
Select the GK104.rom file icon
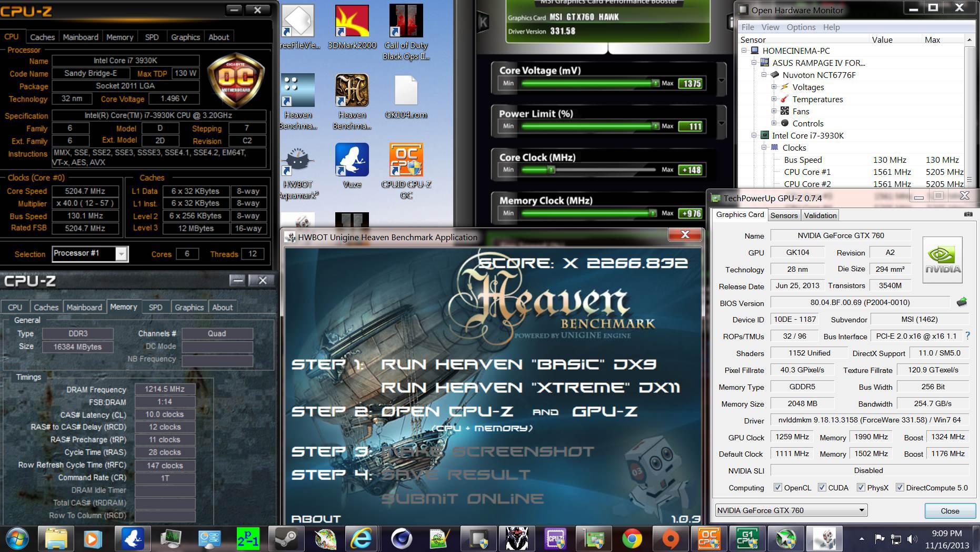406,97
